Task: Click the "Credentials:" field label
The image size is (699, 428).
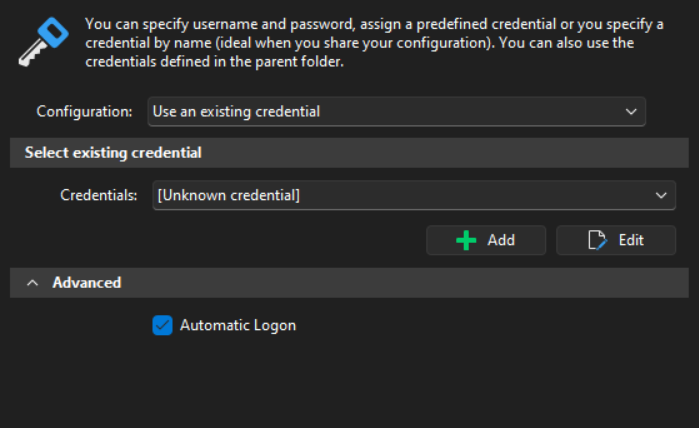Action: pos(99,196)
